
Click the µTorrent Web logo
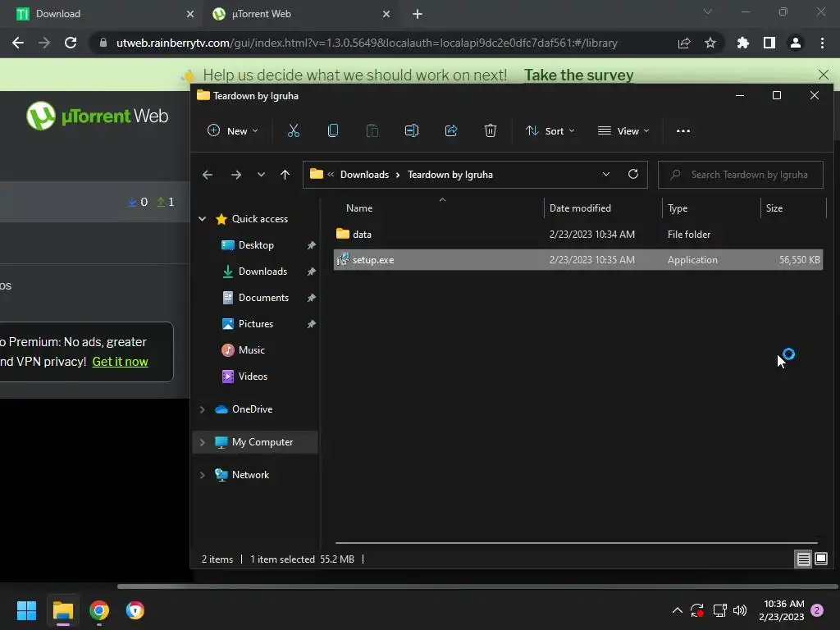(98, 116)
